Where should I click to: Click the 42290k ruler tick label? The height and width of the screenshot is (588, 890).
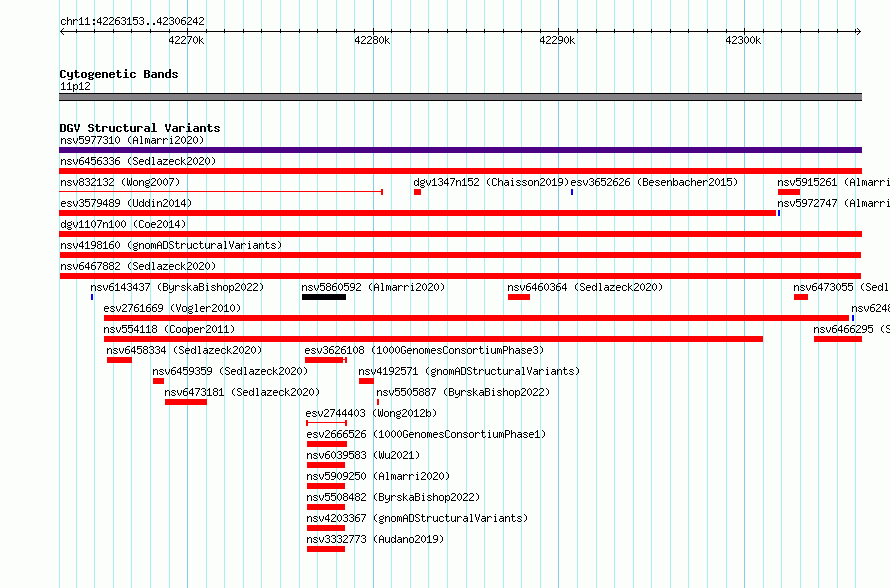click(557, 40)
